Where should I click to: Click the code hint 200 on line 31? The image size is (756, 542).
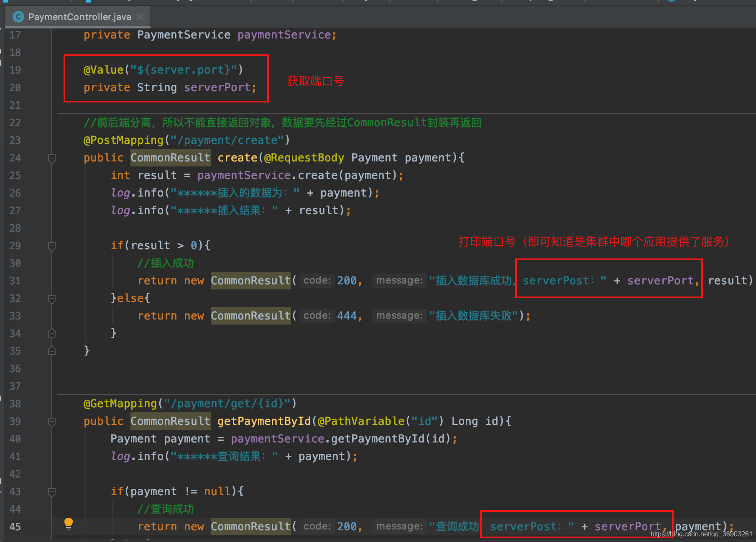347,281
